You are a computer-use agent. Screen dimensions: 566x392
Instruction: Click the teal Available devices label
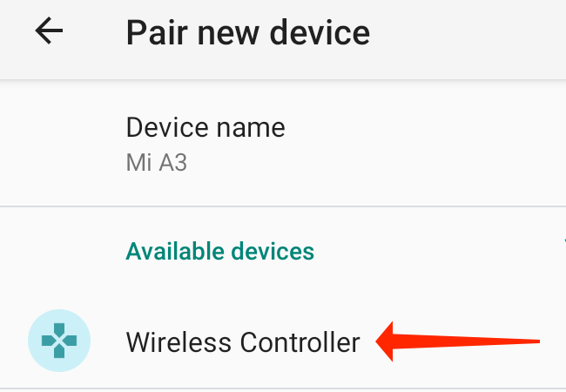(219, 251)
